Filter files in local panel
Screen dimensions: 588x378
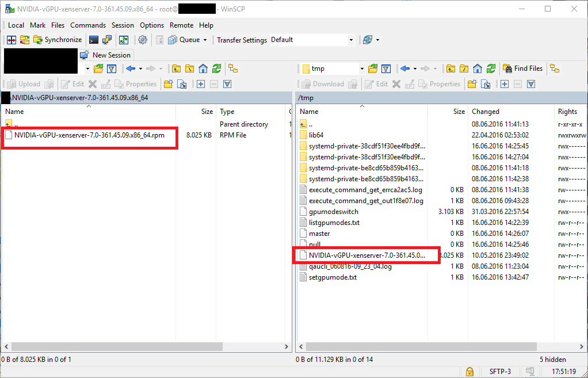point(112,68)
